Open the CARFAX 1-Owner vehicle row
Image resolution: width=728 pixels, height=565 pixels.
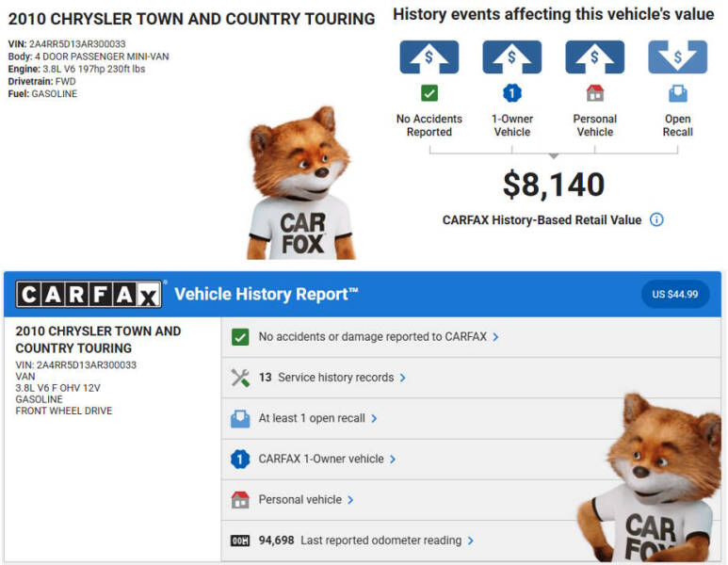tap(321, 459)
